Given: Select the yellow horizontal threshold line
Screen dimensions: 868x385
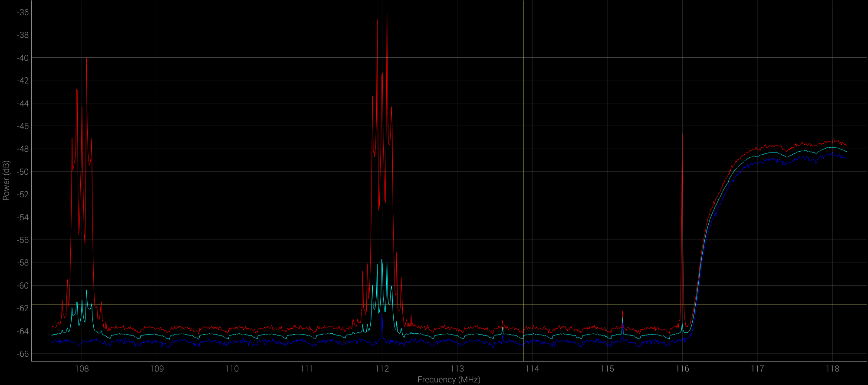Looking at the screenshot, I should [434, 305].
